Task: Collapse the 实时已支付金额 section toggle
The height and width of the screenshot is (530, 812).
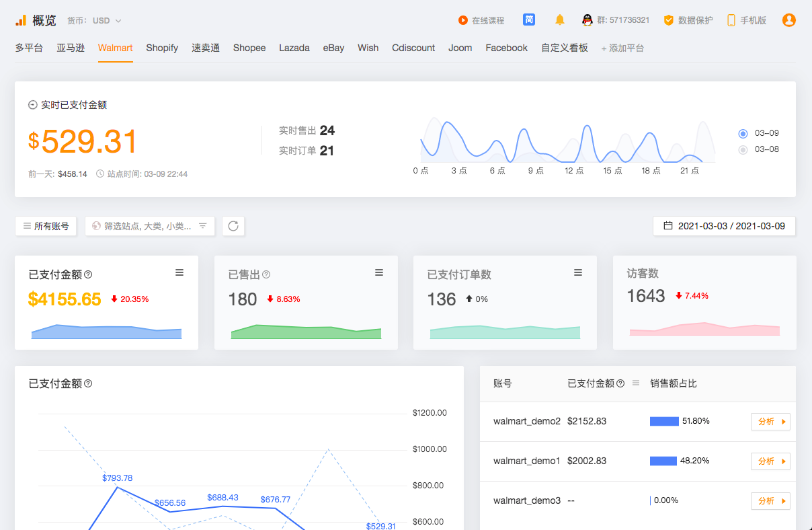Action: click(x=32, y=105)
